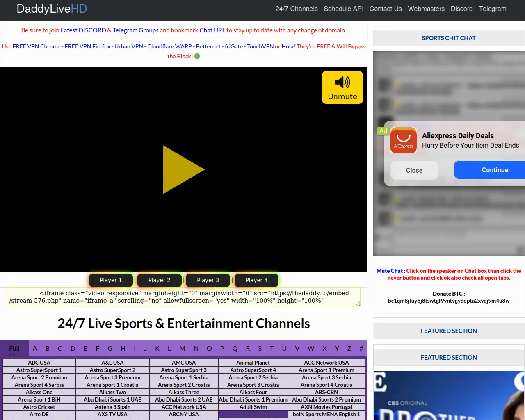Screen dimensions: 525x420
Task: Switch to Player 2
Action: pos(159,280)
